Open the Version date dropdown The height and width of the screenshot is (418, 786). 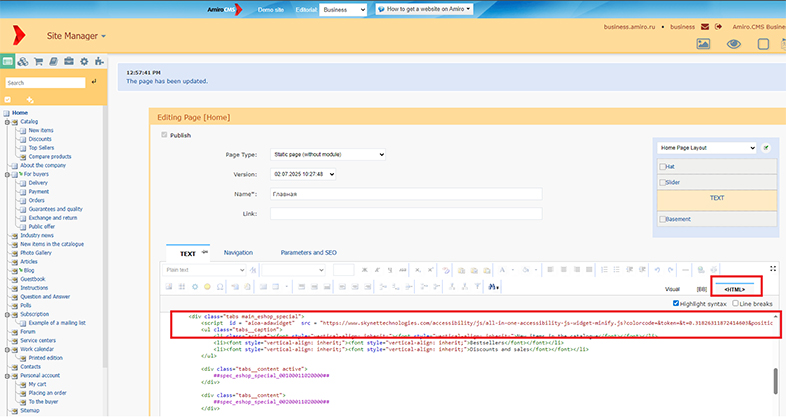(304, 174)
